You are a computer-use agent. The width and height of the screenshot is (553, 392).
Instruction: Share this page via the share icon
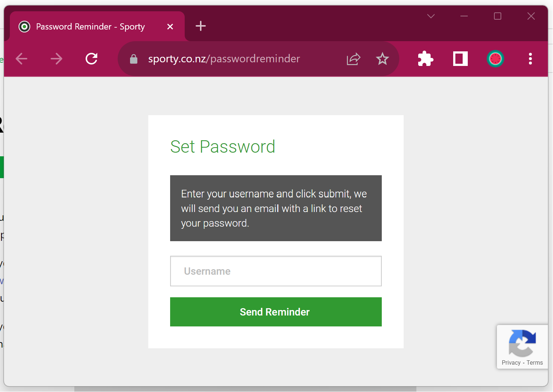click(x=353, y=59)
